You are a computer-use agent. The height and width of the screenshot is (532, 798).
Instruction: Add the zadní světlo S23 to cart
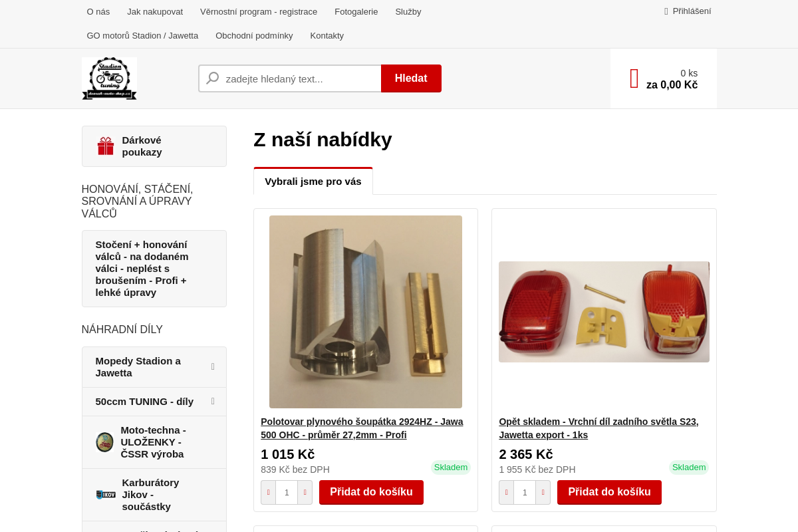pos(609,492)
